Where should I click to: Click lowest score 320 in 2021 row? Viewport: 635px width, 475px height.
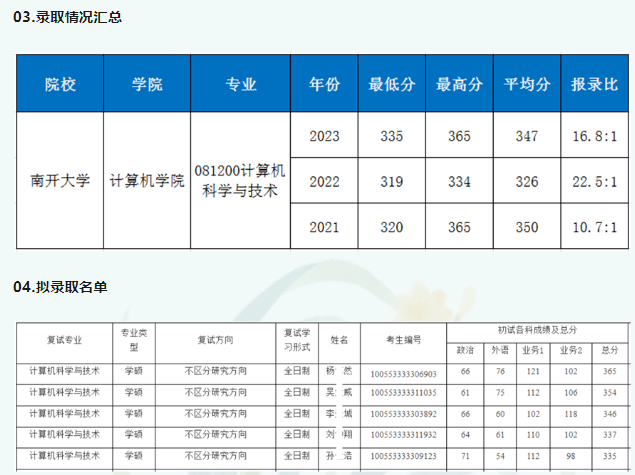392,227
